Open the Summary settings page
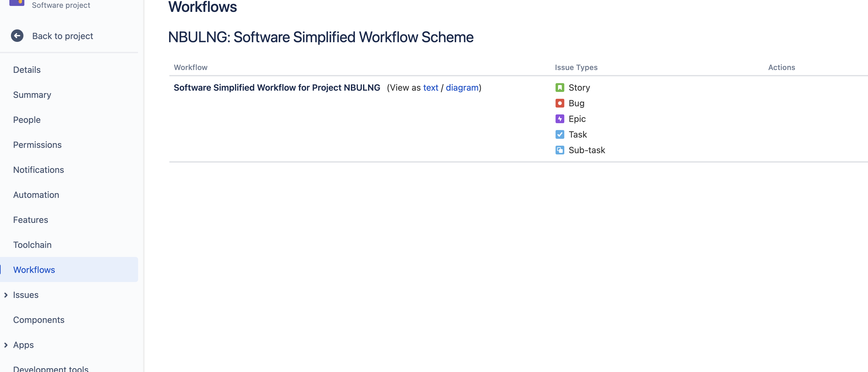This screenshot has height=372, width=868. click(x=69, y=95)
